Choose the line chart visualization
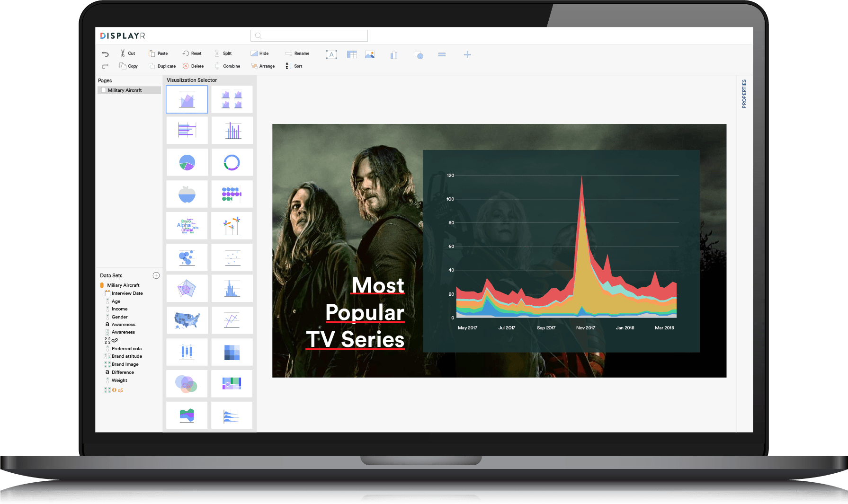848x504 pixels. tap(232, 320)
